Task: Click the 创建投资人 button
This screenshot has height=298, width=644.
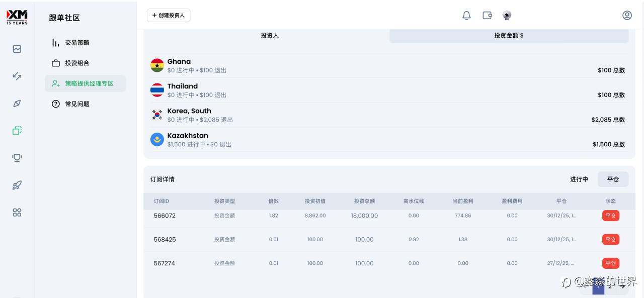Action: (169, 16)
